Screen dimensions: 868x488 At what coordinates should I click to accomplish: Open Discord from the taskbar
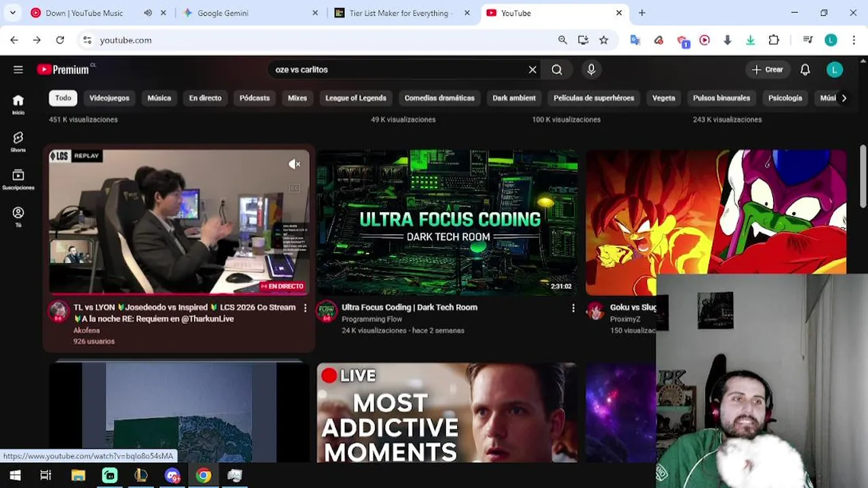click(172, 475)
